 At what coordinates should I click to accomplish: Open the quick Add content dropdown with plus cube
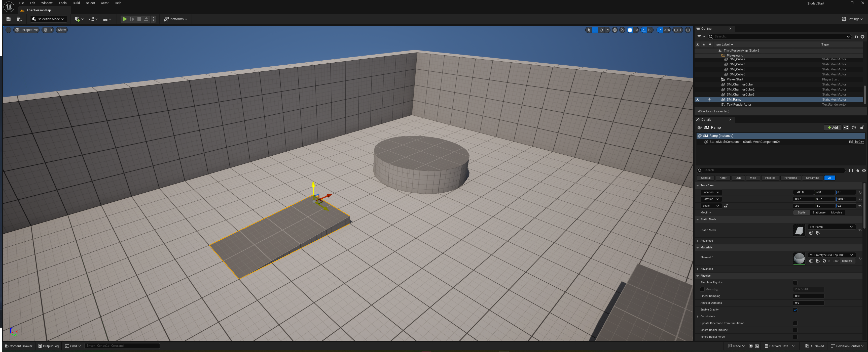tap(79, 19)
